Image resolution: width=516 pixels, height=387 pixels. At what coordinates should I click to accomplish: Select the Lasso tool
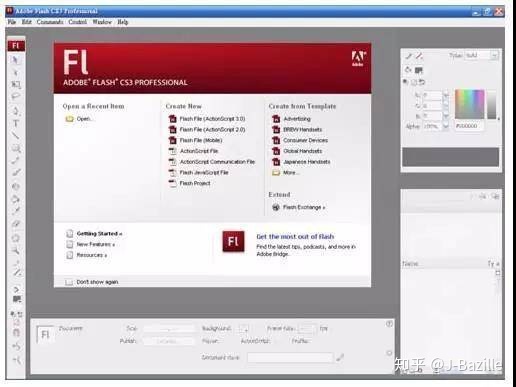(16, 97)
